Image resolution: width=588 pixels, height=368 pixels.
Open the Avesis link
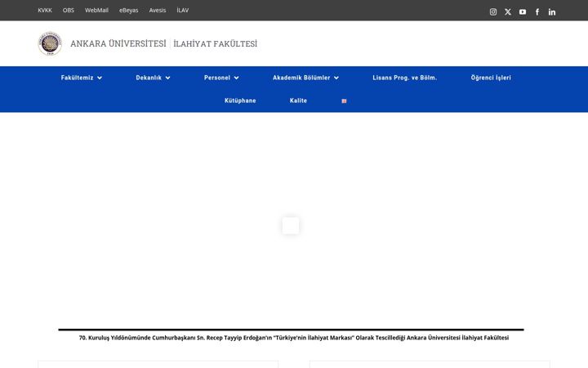158,10
